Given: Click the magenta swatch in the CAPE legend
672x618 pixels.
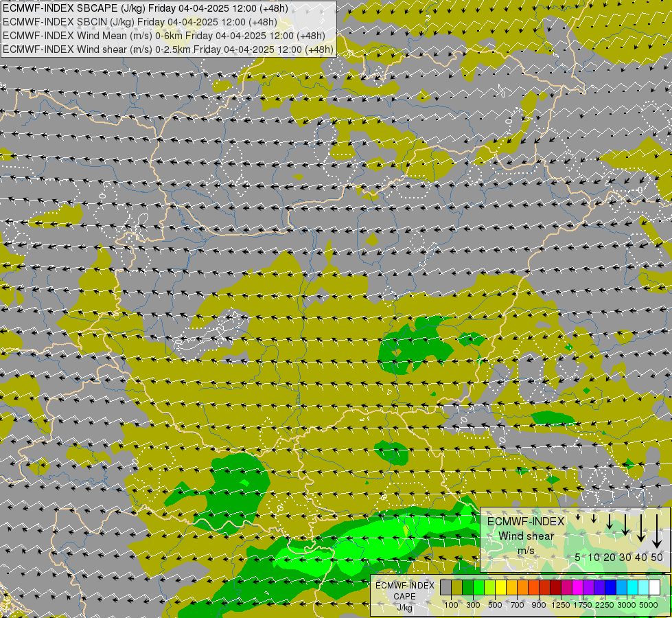Looking at the screenshot, I should pos(578,588).
